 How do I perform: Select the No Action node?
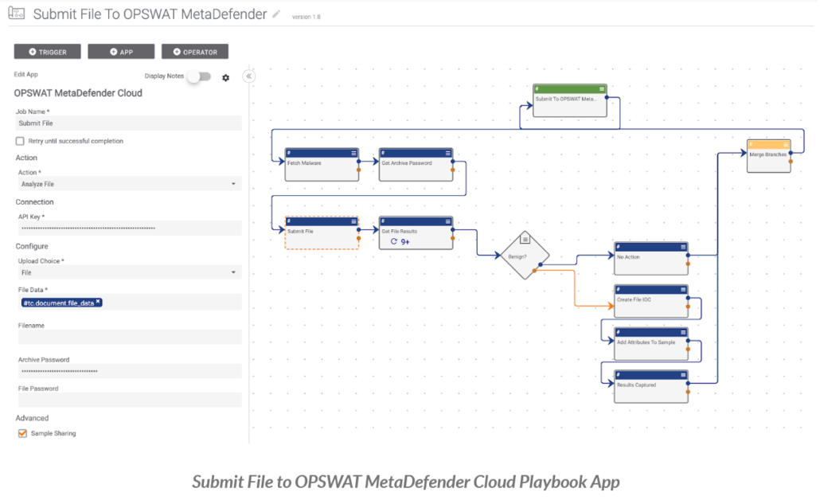click(x=651, y=258)
